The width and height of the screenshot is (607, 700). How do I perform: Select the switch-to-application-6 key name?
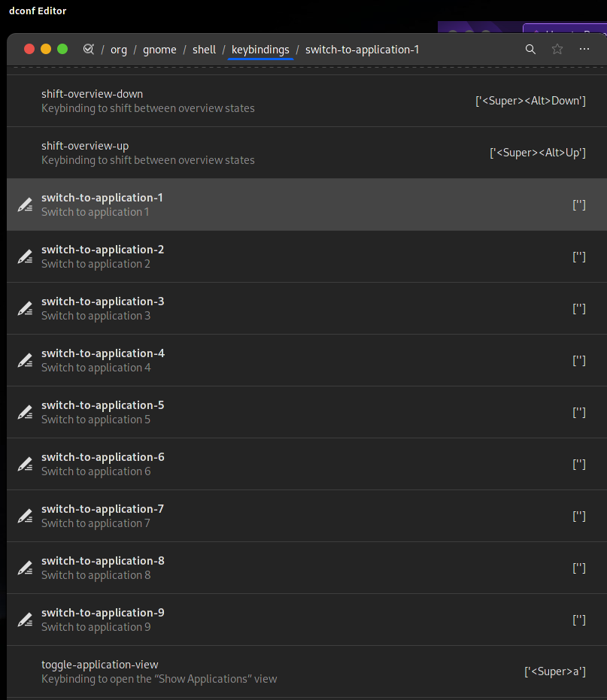tap(103, 457)
